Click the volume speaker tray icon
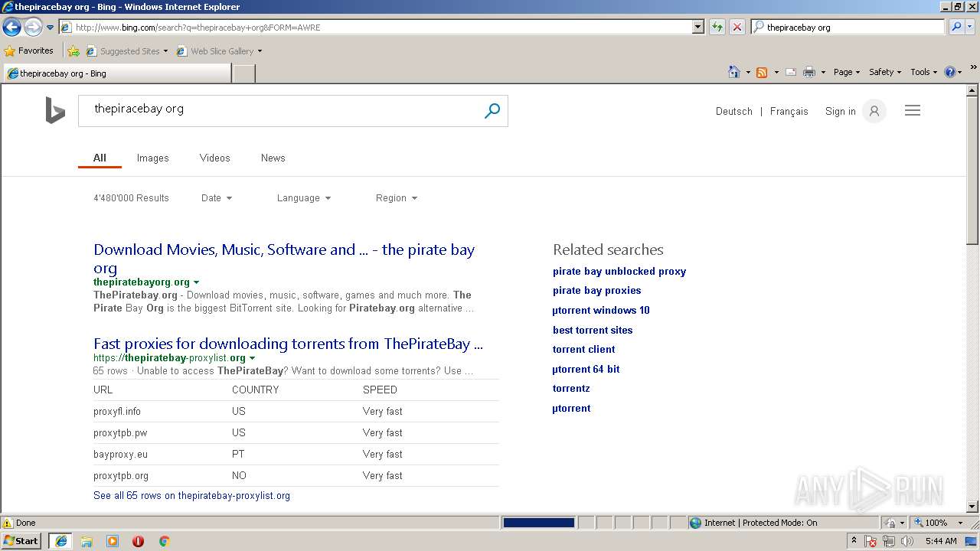Screen dimensions: 980x551 point(907,541)
